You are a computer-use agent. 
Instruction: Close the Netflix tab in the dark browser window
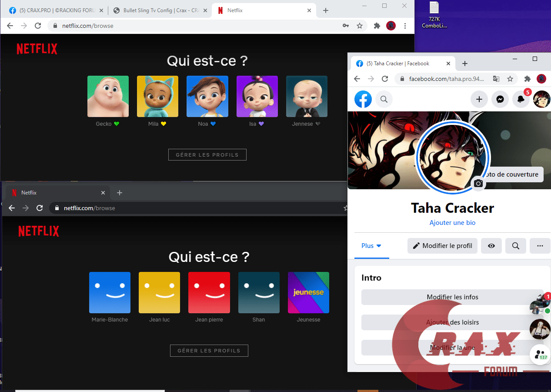(x=103, y=193)
